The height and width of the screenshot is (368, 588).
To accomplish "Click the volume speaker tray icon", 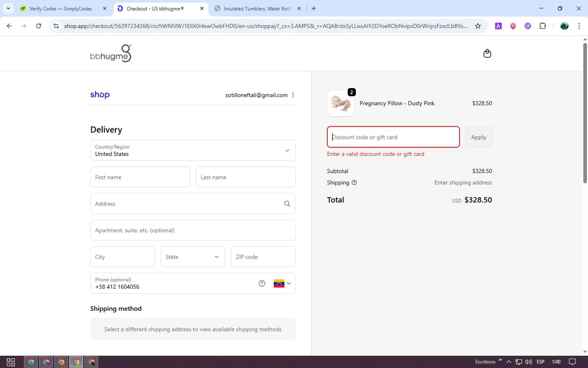I will (528, 362).
